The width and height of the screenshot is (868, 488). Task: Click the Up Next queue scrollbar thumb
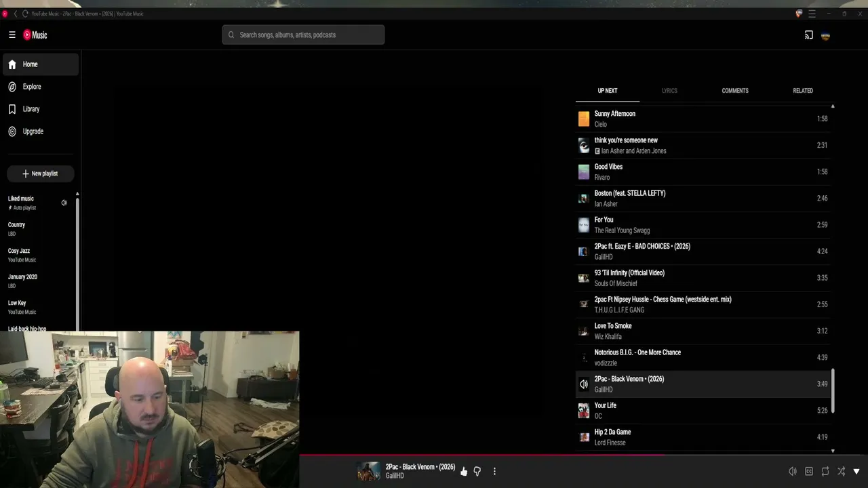point(833,391)
